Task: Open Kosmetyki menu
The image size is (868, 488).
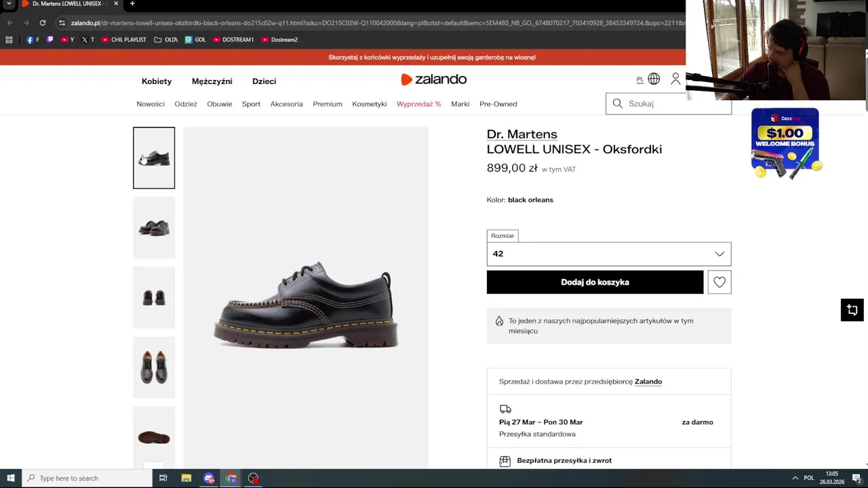Action: 370,104
